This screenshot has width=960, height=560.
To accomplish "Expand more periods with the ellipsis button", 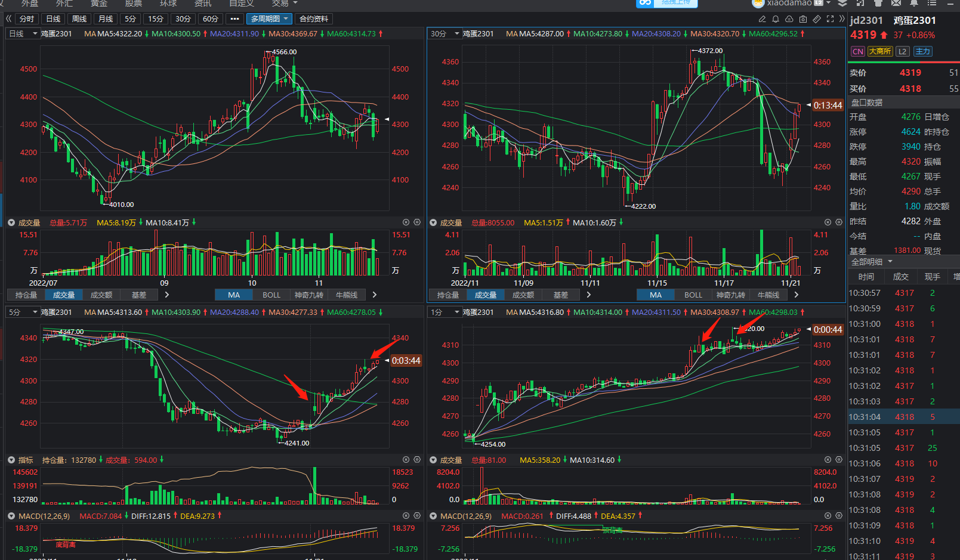I will tap(234, 19).
